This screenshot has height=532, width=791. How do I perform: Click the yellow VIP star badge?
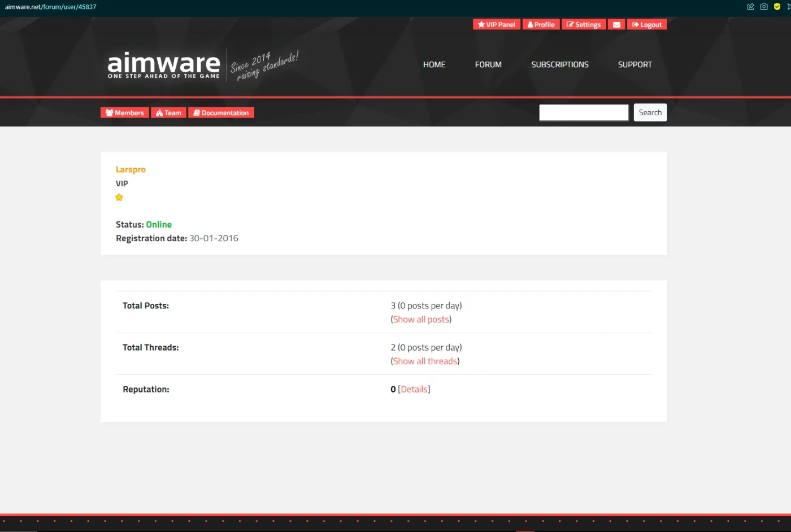[x=119, y=197]
